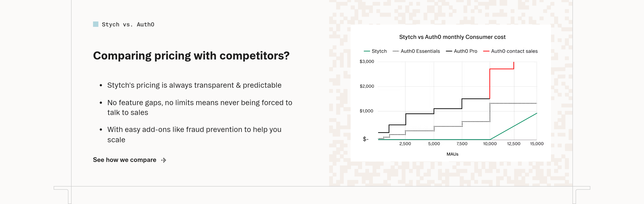Click the Comparing pricing with competitors heading
This screenshot has width=644, height=204.
pos(191,55)
